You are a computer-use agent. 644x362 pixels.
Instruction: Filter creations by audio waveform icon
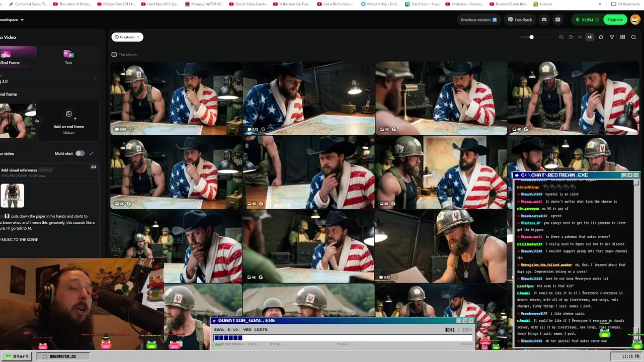pyautogui.click(x=580, y=37)
